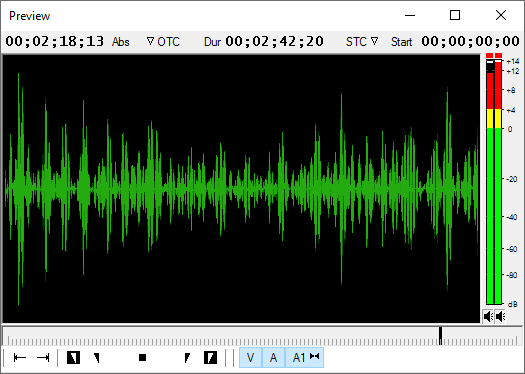The height and width of the screenshot is (374, 525).
Task: Click the slow reverse play button
Action: 97,358
